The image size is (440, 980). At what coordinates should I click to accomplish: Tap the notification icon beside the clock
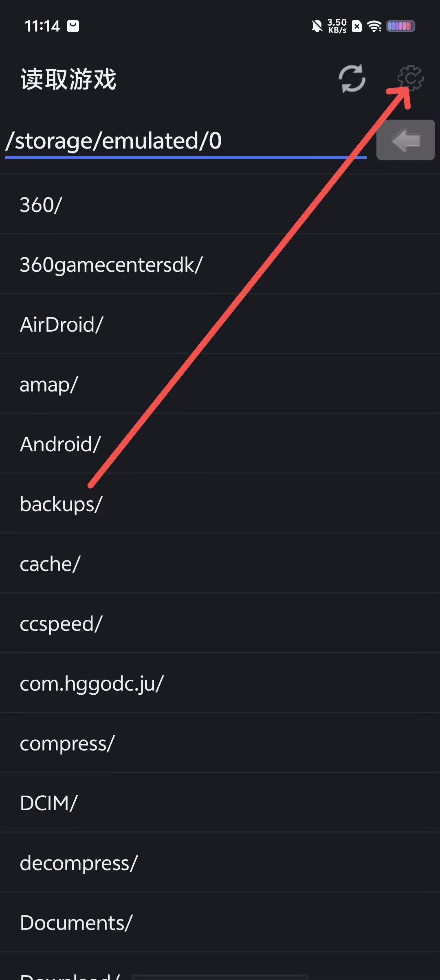click(x=73, y=26)
